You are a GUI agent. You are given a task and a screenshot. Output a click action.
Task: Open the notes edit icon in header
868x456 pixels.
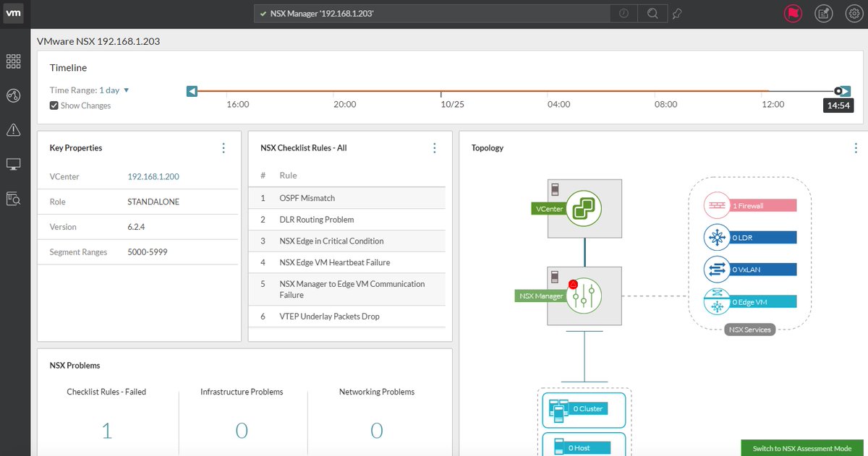click(823, 14)
